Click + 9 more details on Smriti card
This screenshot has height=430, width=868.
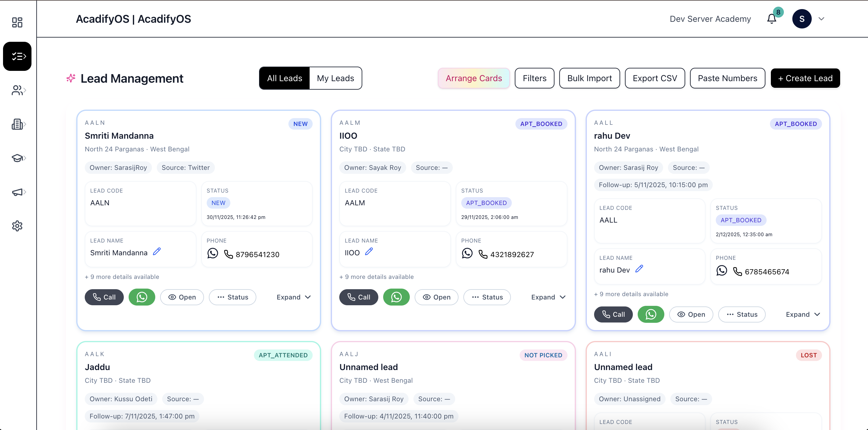coord(122,276)
